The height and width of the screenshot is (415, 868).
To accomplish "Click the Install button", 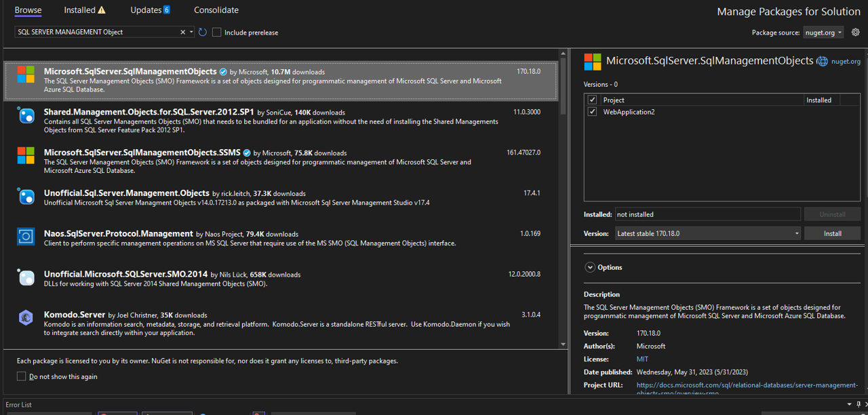I will [832, 233].
